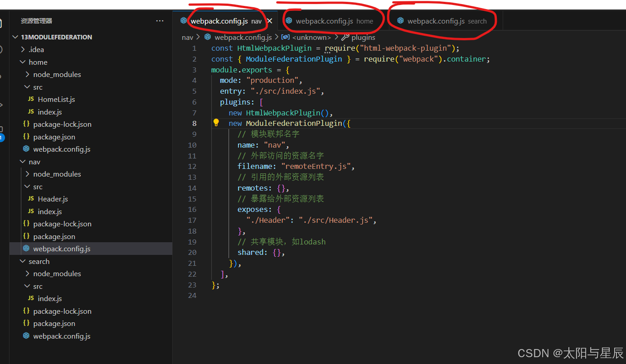Screen dimensions: 626x364
Task: Click module.exports on line 3
Action: coord(242,70)
